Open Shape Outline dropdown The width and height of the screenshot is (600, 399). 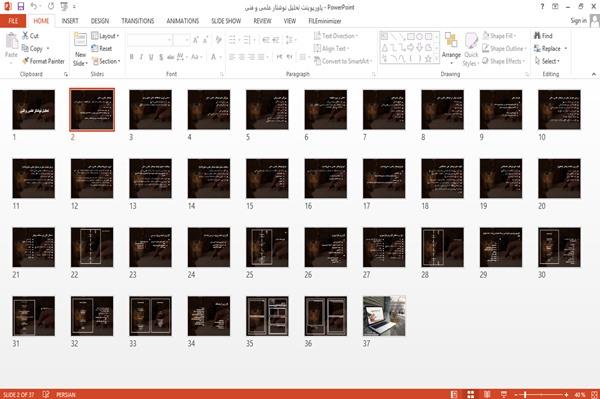pyautogui.click(x=504, y=48)
